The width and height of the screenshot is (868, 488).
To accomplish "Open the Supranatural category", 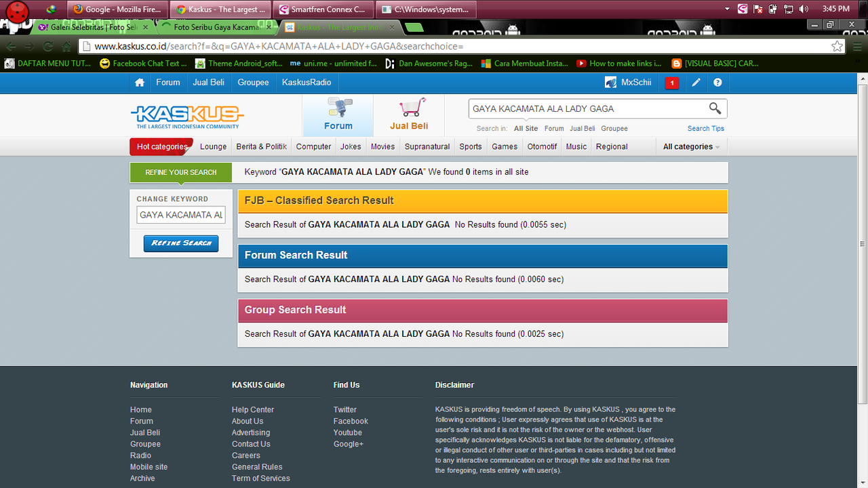I will tap(427, 146).
